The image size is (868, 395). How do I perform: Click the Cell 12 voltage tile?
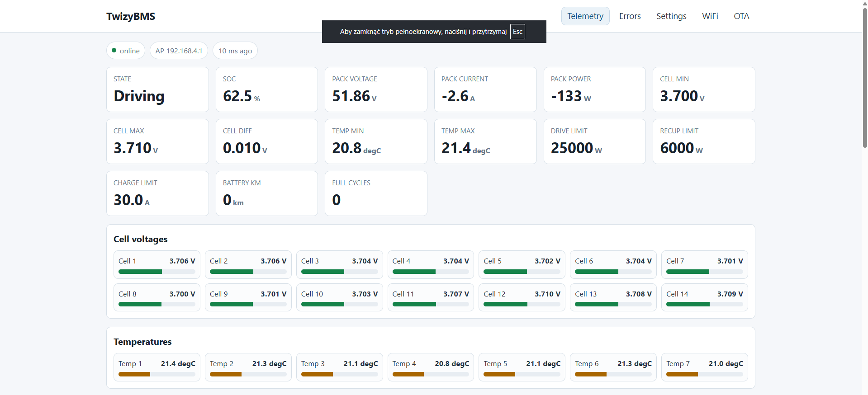click(x=522, y=297)
